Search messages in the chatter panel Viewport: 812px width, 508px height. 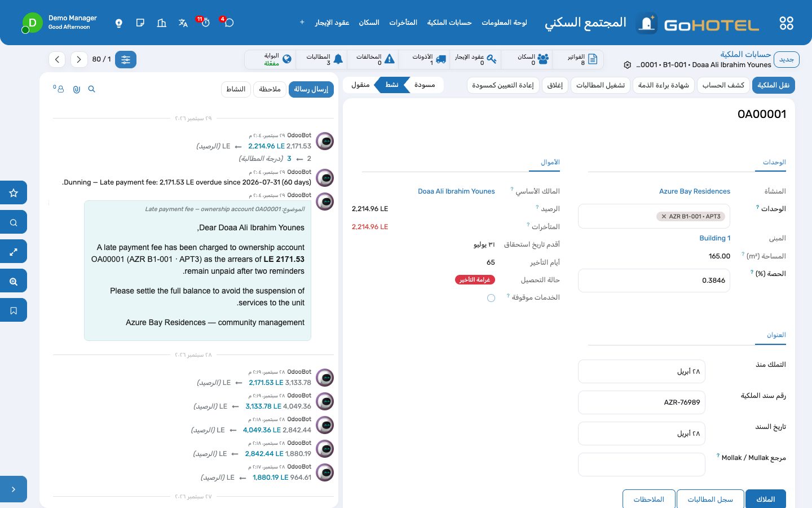(92, 89)
